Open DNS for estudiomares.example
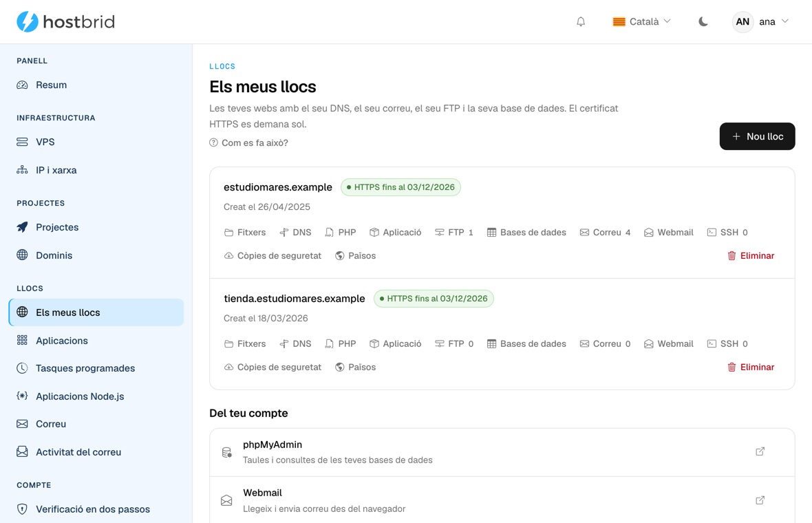 [x=295, y=233]
